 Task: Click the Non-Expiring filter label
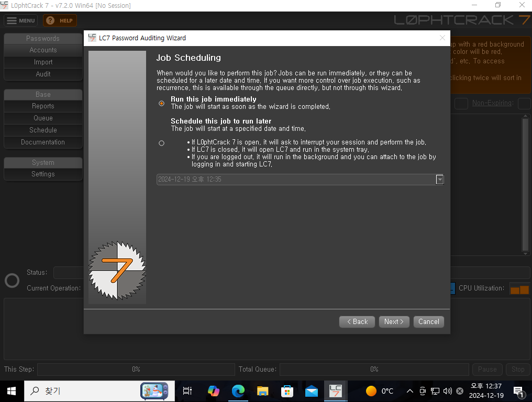click(x=493, y=103)
